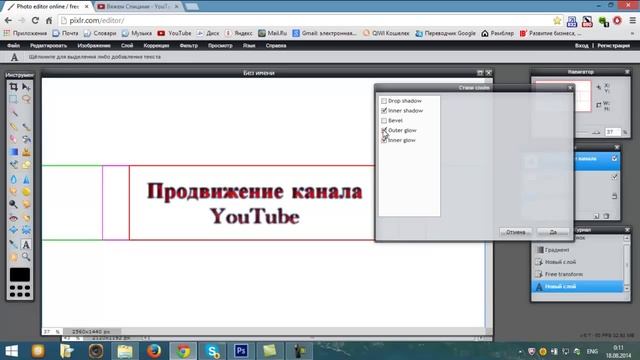Select the Sponge tool
Viewport: 640px width, 360px height.
(x=26, y=191)
